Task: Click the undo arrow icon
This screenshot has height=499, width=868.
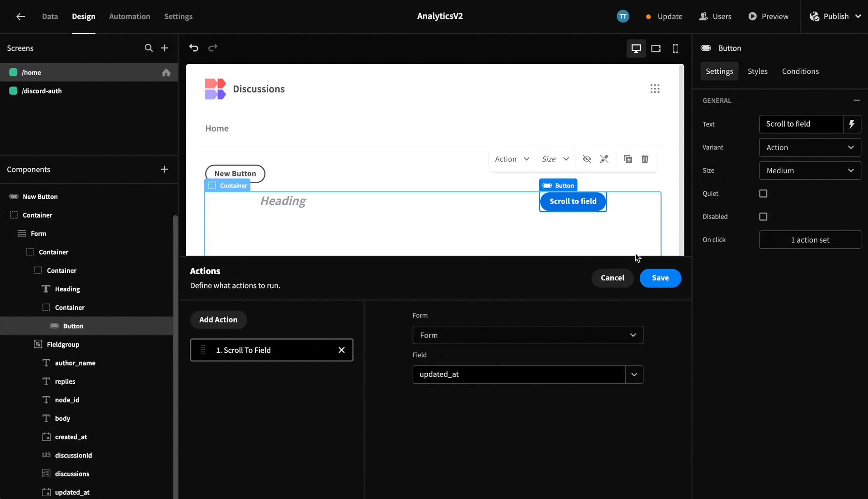Action: pyautogui.click(x=194, y=48)
